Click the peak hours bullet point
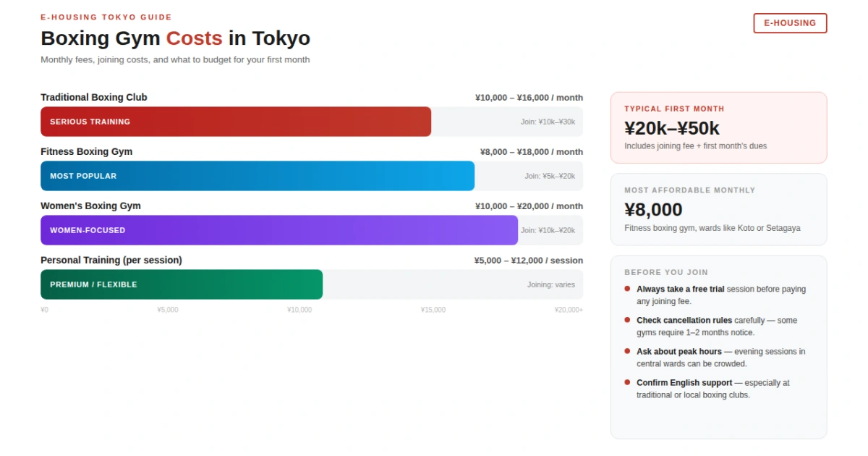Image resolution: width=868 pixels, height=456 pixels. (x=720, y=358)
